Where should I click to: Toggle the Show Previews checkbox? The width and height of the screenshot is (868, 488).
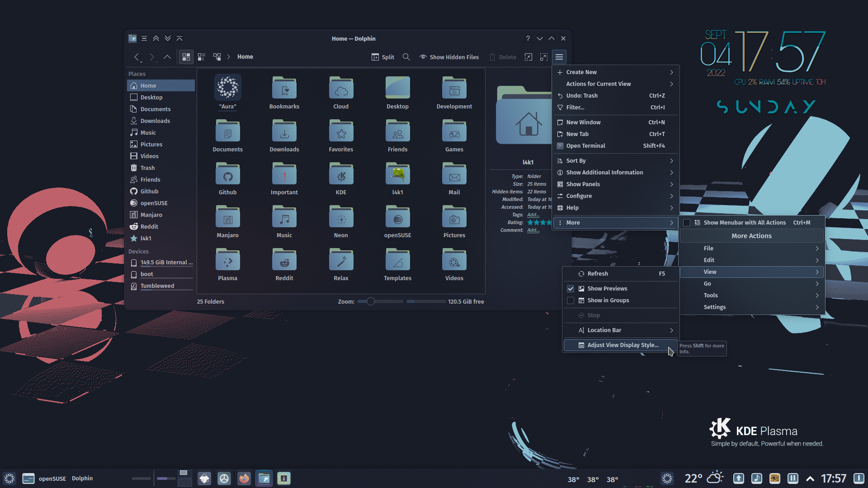coord(571,289)
